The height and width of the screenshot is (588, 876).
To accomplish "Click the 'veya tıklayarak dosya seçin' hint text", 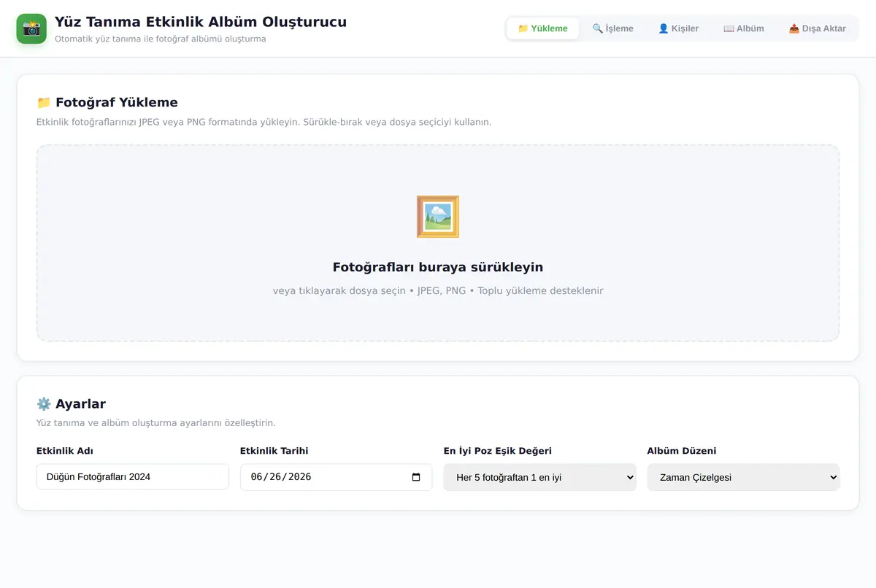I will pyautogui.click(x=438, y=290).
